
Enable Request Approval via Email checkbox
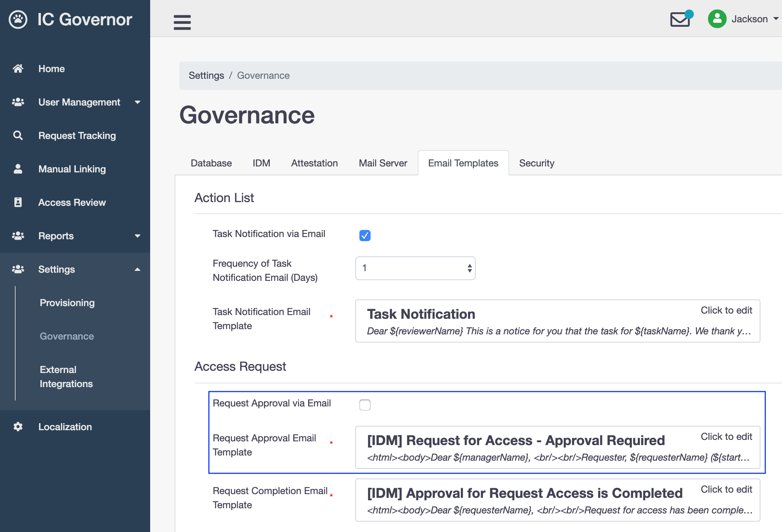[365, 405]
